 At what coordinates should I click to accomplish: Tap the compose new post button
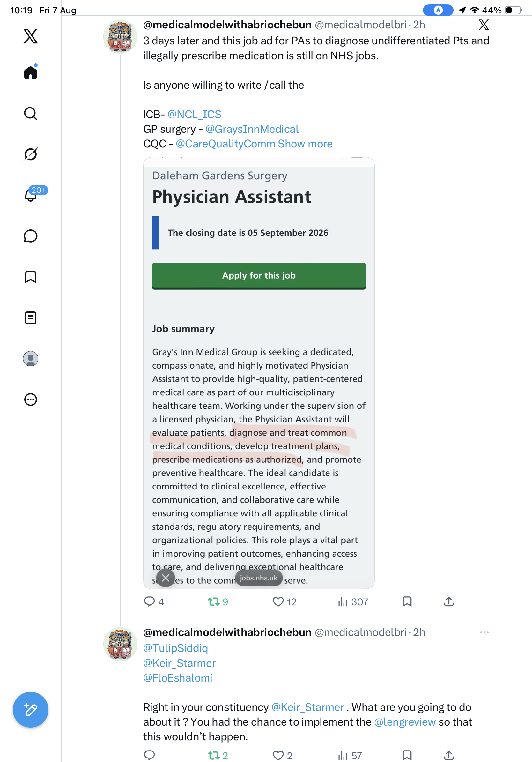point(31,710)
